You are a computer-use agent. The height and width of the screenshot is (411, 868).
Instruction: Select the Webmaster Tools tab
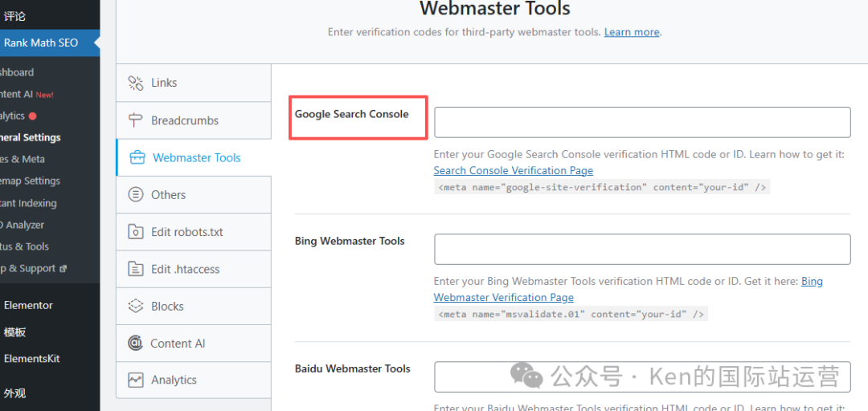tap(194, 157)
